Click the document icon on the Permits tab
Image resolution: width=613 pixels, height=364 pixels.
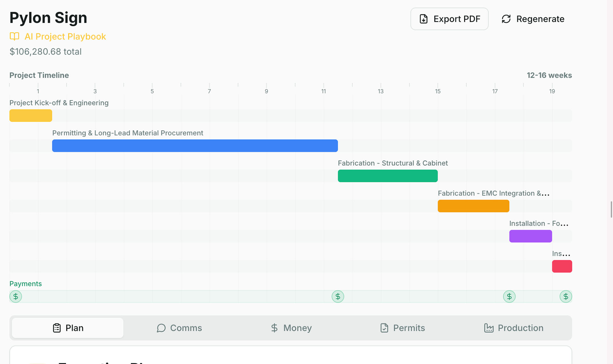[385, 328]
